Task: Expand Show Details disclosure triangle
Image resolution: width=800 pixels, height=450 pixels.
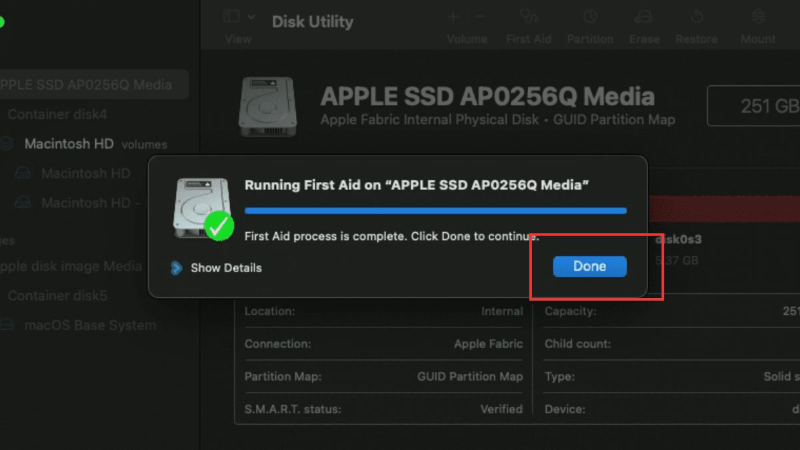Action: (x=177, y=268)
